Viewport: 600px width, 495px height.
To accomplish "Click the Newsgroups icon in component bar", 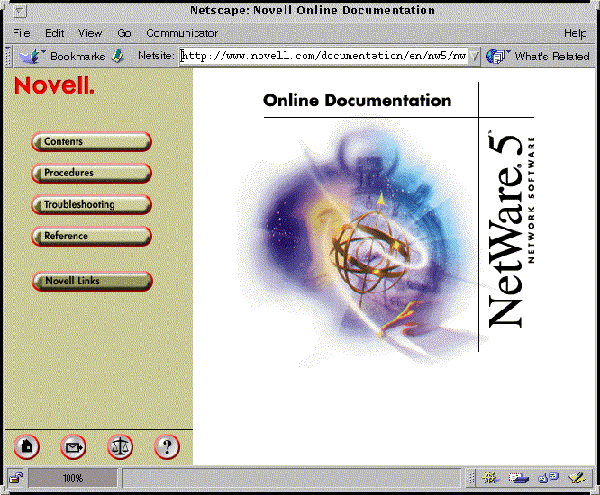I will pos(546,478).
